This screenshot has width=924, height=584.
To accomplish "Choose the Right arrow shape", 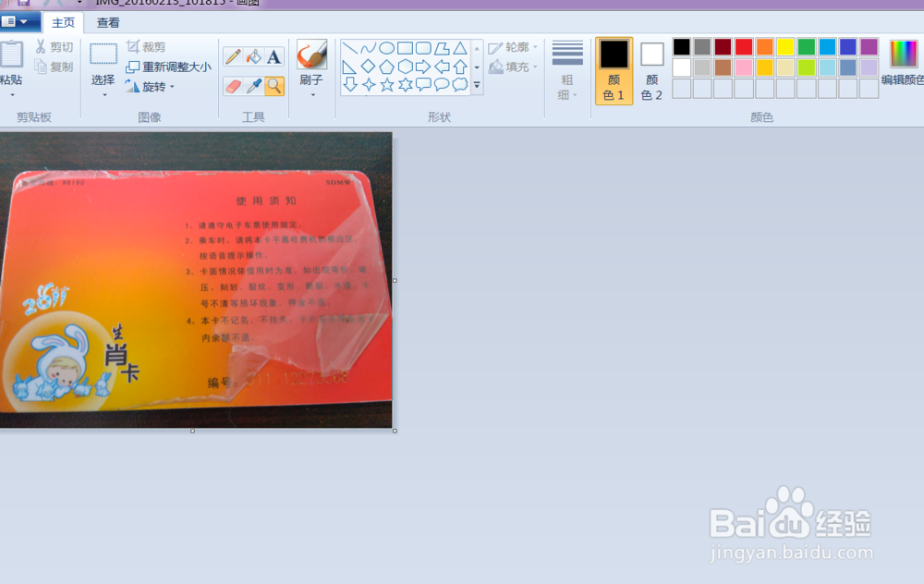I will (x=423, y=67).
